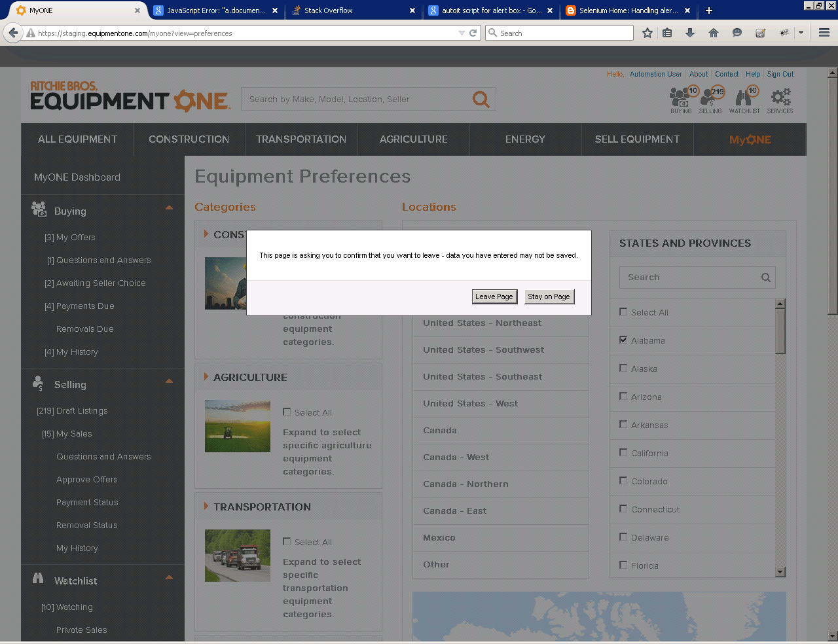Image resolution: width=838 pixels, height=644 pixels.
Task: Expand the Agriculture category triangle
Action: coord(206,377)
